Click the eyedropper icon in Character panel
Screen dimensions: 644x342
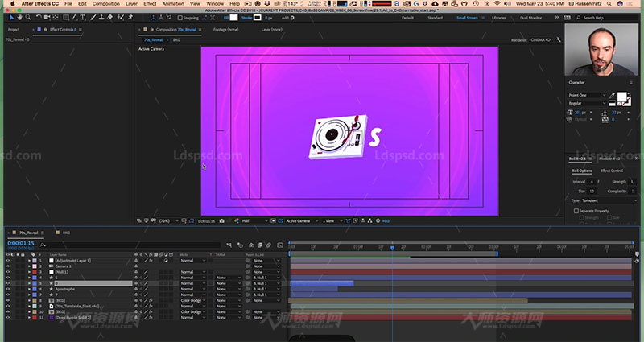613,96
